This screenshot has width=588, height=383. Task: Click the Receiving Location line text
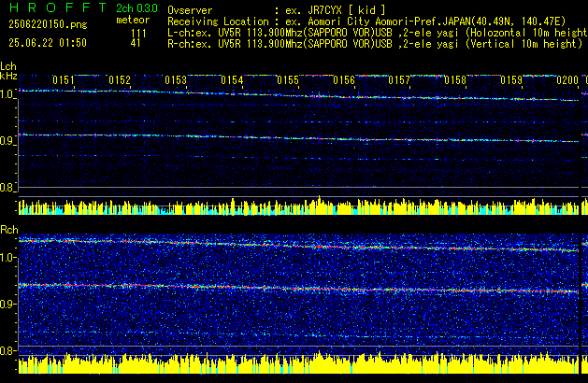[x=366, y=21]
